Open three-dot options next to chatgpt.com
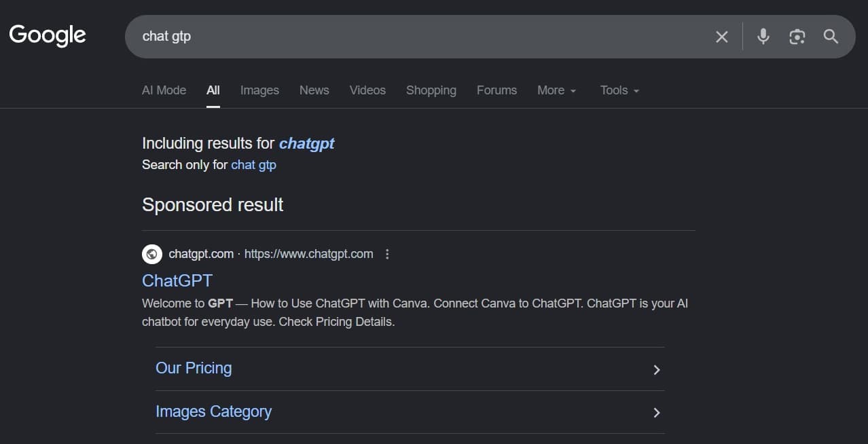The image size is (868, 444). 387,254
